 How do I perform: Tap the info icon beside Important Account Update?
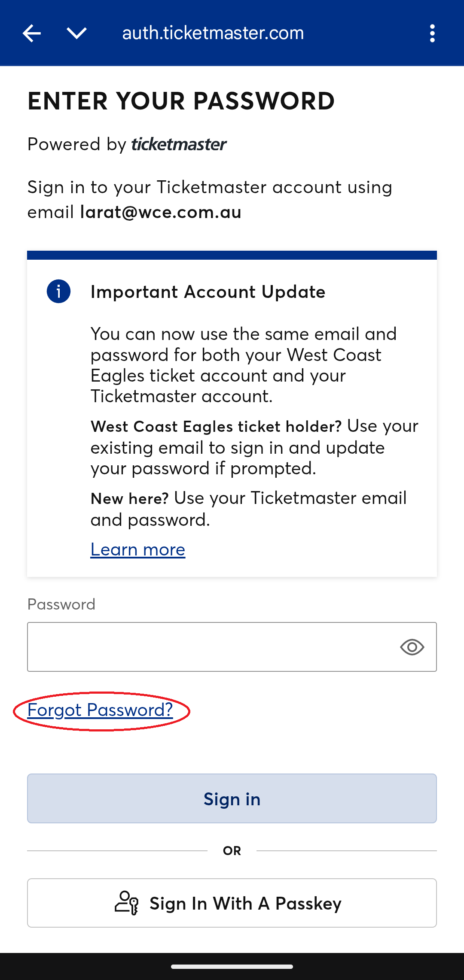click(58, 291)
